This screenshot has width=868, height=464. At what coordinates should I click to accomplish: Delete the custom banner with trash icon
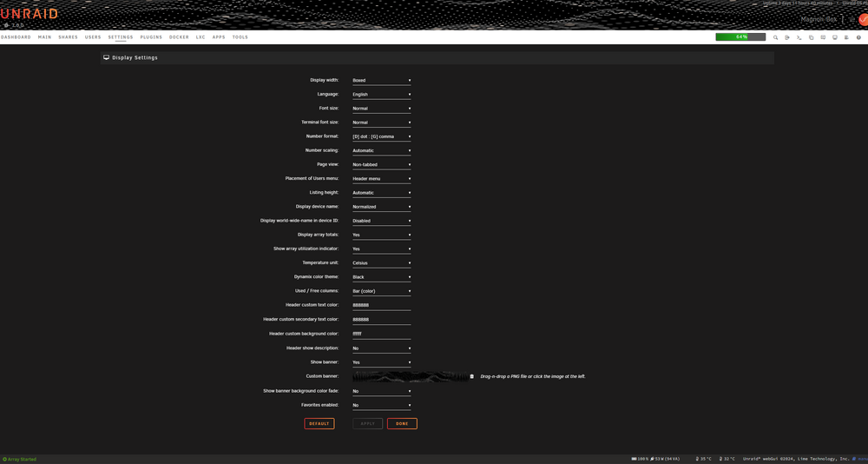point(471,376)
